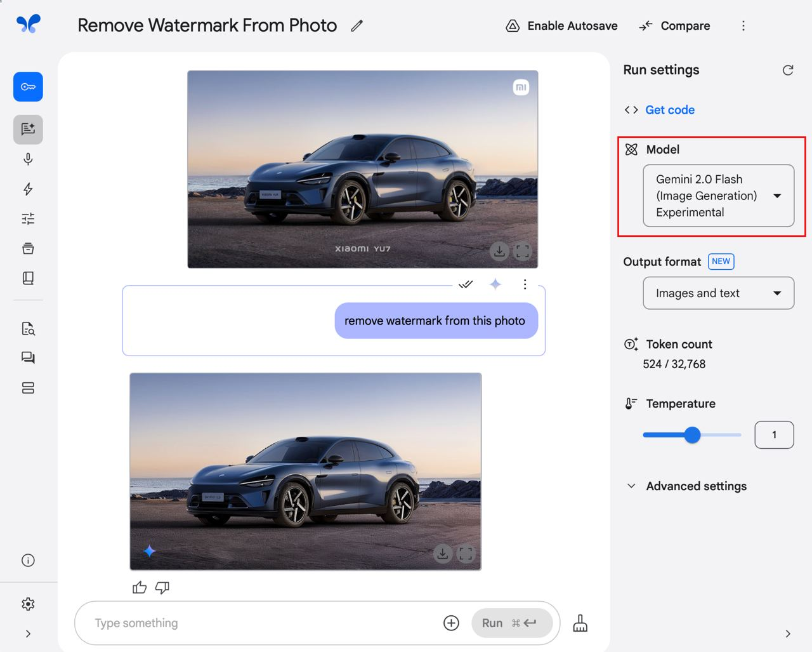Viewport: 812px width, 652px height.
Task: Click the plus icon to insert media
Action: pyautogui.click(x=451, y=623)
